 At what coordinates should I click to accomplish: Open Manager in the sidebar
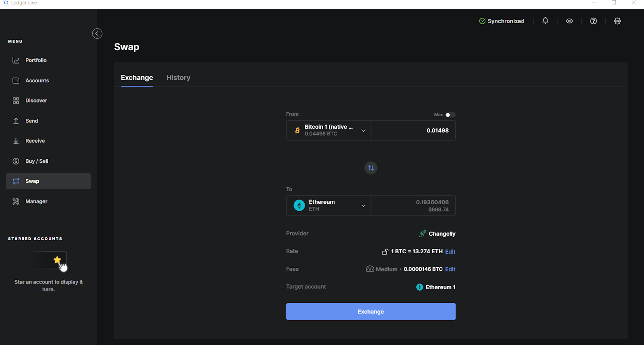[36, 201]
